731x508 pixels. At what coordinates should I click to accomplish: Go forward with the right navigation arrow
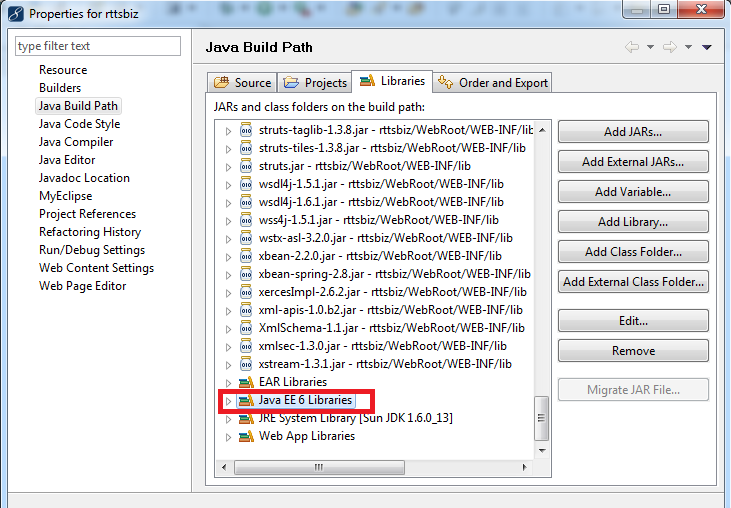(670, 47)
